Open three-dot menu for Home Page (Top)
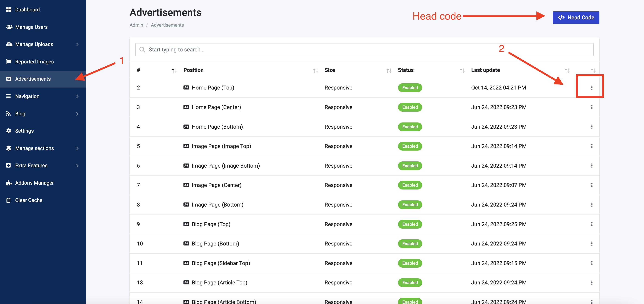 point(591,88)
